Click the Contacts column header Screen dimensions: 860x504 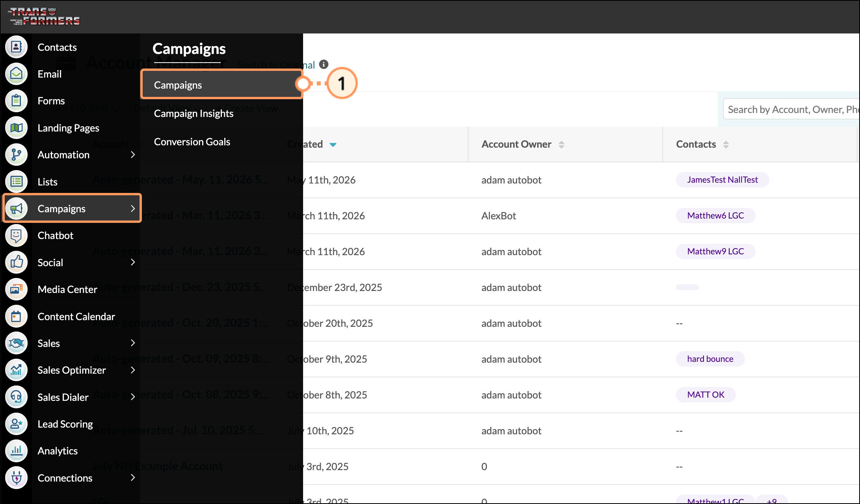[x=696, y=144]
